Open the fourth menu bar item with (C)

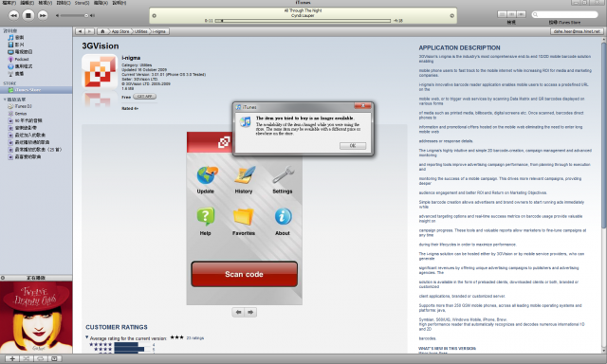tap(64, 3)
